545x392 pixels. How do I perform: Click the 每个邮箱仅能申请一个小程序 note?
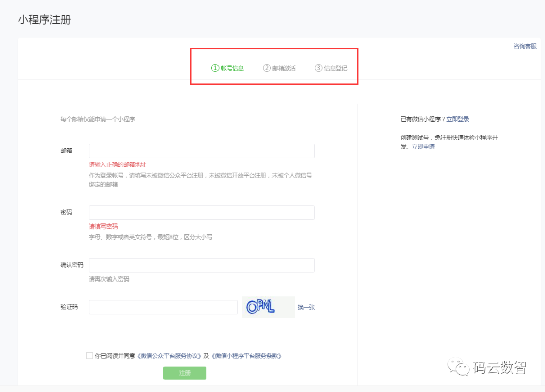[x=98, y=119]
